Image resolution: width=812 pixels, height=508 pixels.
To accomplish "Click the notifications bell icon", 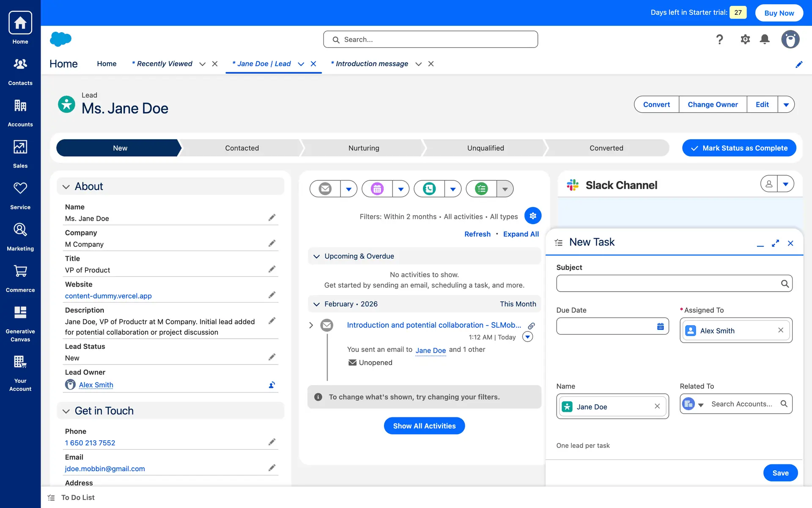I will tap(764, 39).
